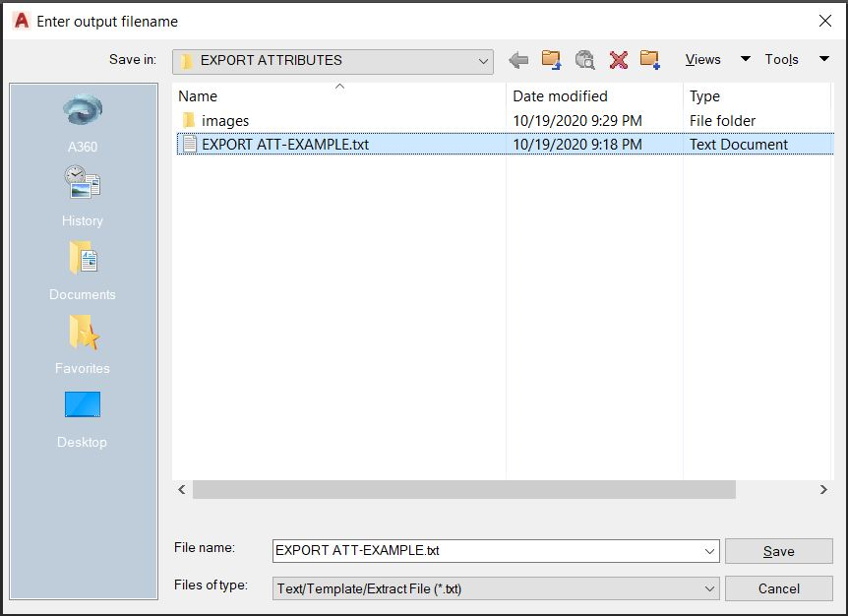Create a new folder with toolbar icon
The image size is (848, 616).
click(x=649, y=60)
